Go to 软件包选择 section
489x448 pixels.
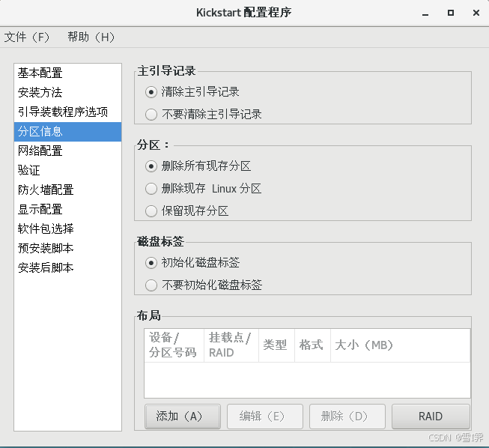tap(67, 228)
